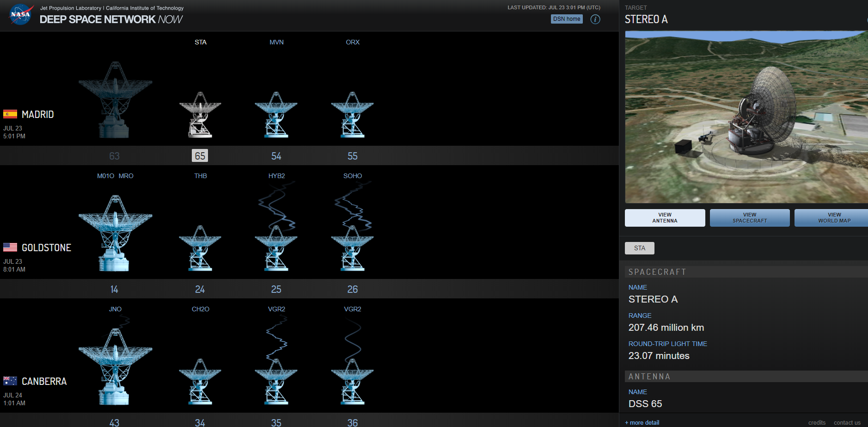The height and width of the screenshot is (427, 868).
Task: Click the VGR2 label above dish 35
Action: coord(276,309)
